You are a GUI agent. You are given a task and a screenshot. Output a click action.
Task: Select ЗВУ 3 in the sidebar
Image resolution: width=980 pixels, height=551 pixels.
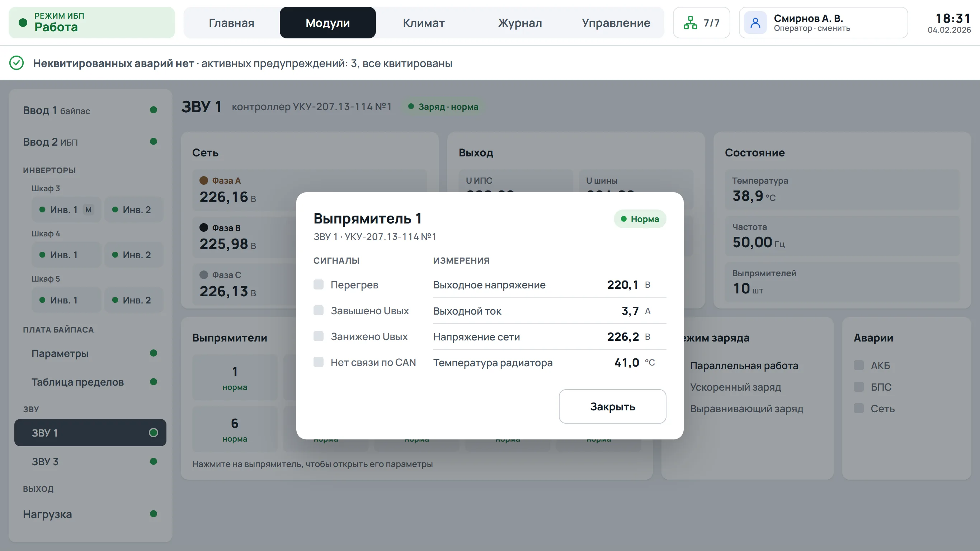90,462
